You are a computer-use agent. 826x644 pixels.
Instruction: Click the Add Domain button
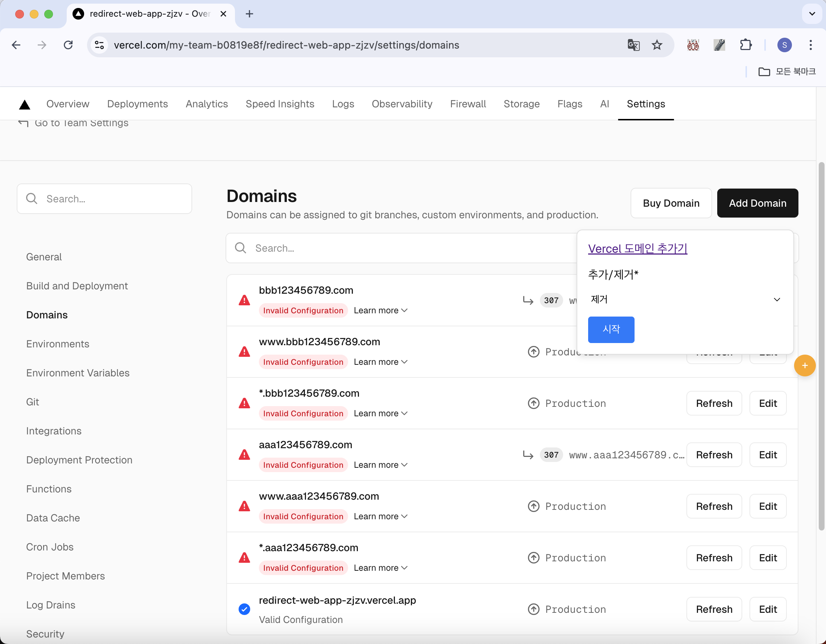(x=757, y=203)
